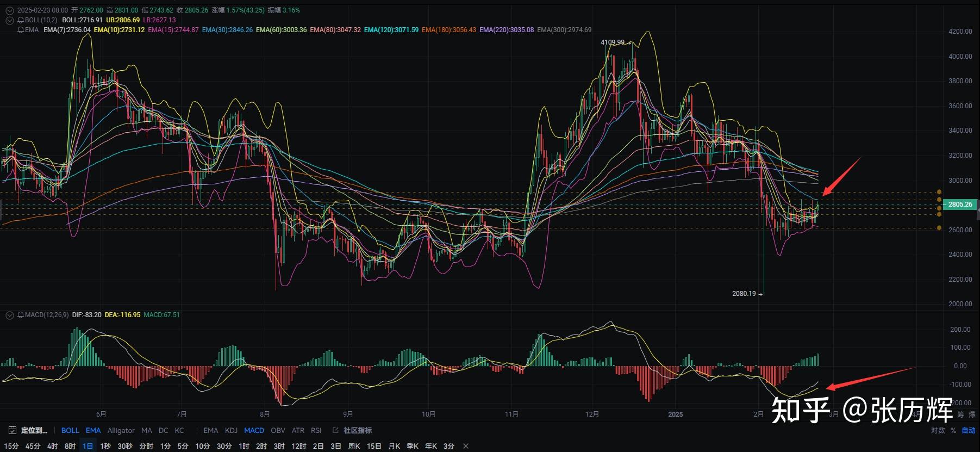This screenshot has width=980, height=452.
Task: Toggle the KDJ sub-indicator
Action: click(231, 430)
